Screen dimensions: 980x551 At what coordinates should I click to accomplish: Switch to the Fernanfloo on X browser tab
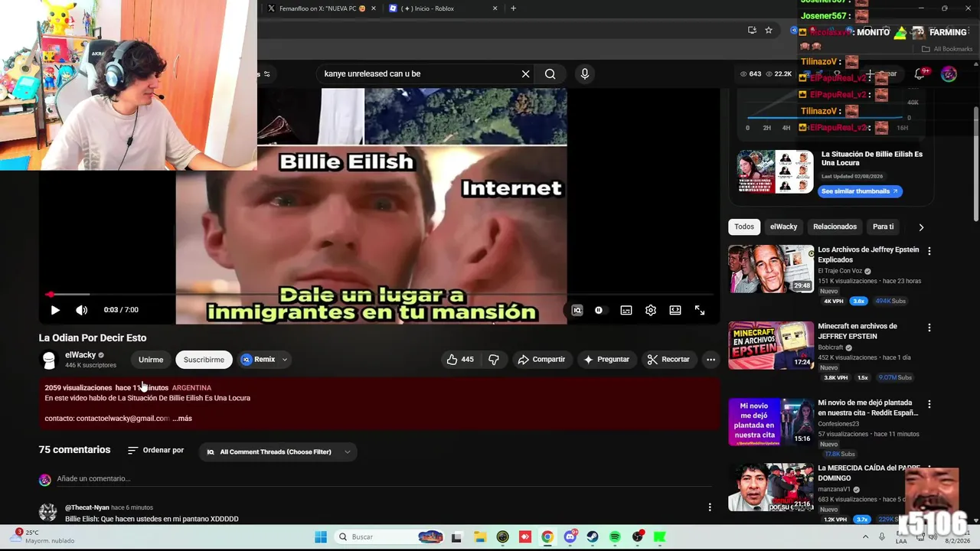coord(322,8)
